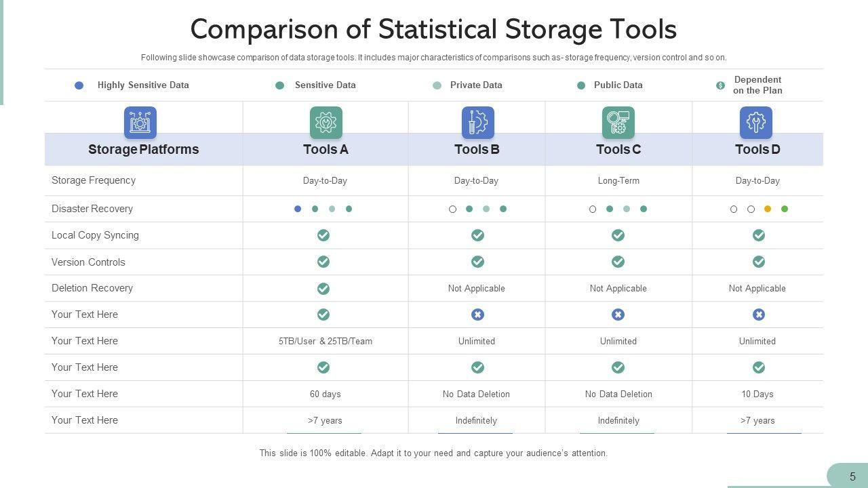The image size is (868, 488).
Task: Click the Tools D yellow disaster recovery dot
Action: coord(768,209)
